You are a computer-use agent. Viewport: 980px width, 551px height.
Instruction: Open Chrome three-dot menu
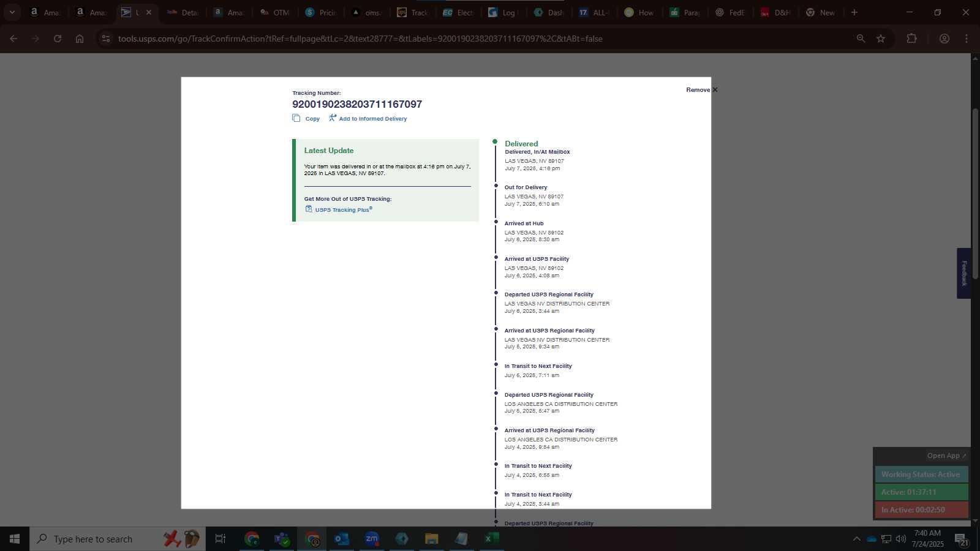(967, 39)
